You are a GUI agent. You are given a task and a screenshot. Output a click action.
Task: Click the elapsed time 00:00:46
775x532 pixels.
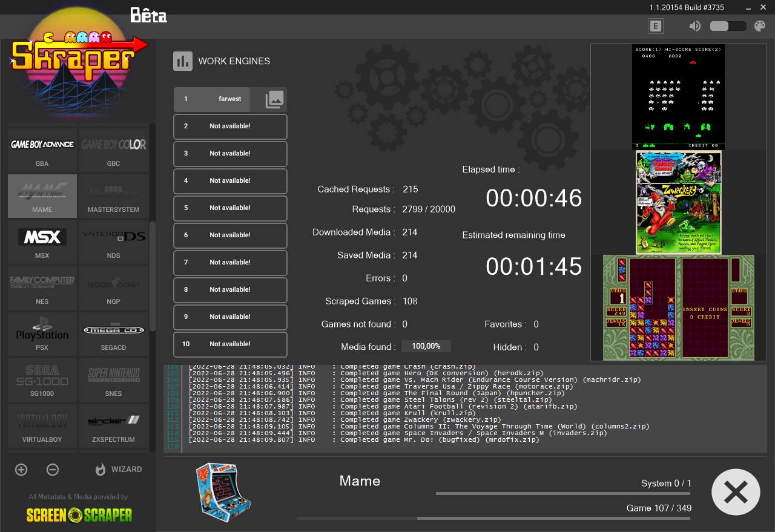click(x=534, y=199)
